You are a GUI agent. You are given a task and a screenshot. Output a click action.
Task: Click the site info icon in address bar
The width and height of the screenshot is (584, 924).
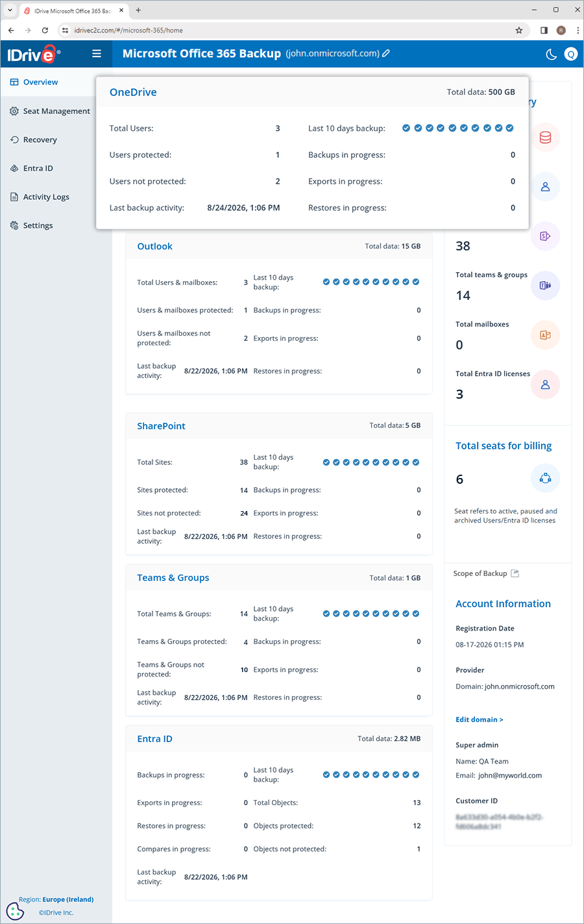pos(65,31)
